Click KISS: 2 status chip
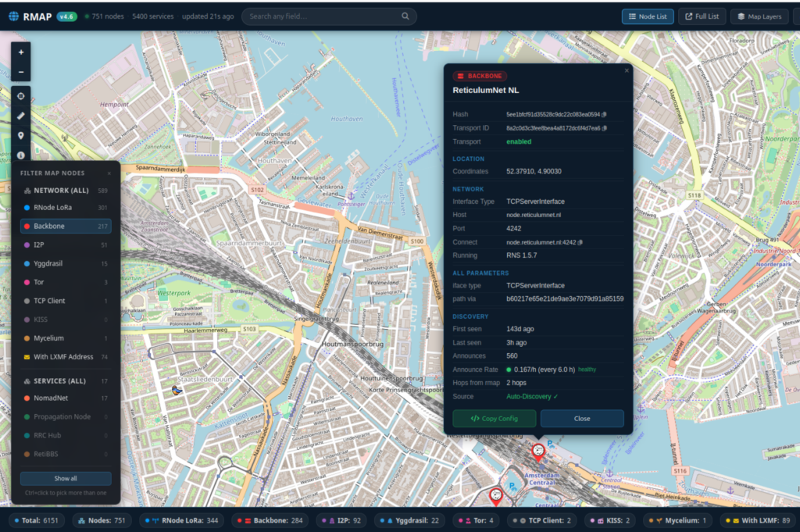 (x=610, y=521)
